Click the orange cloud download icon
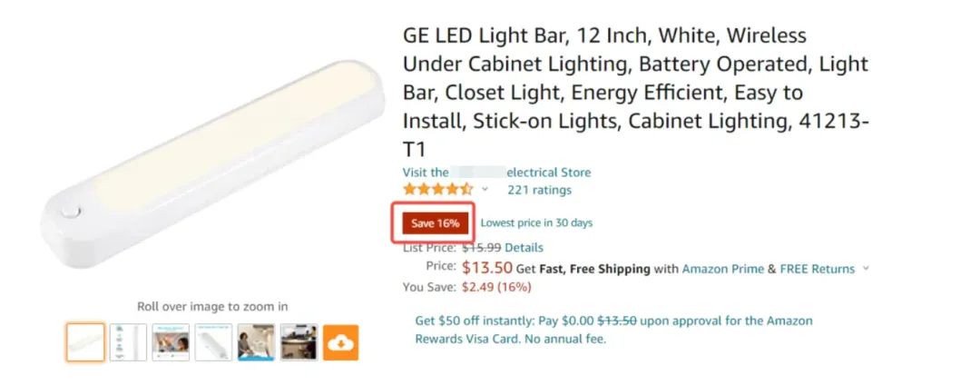The height and width of the screenshot is (385, 980). [x=340, y=342]
